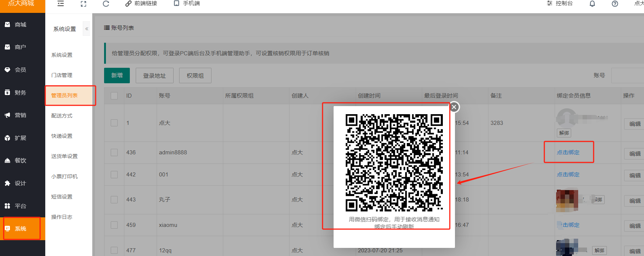644x256 pixels.
Task: Select 送货单设置 in the submenu
Action: coord(64,156)
